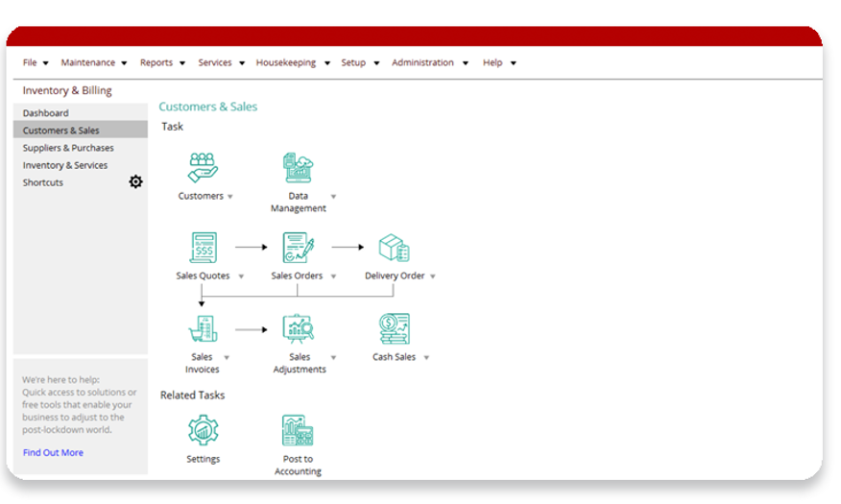This screenshot has width=841, height=504.
Task: Open the Housekeeping menu
Action: (293, 62)
